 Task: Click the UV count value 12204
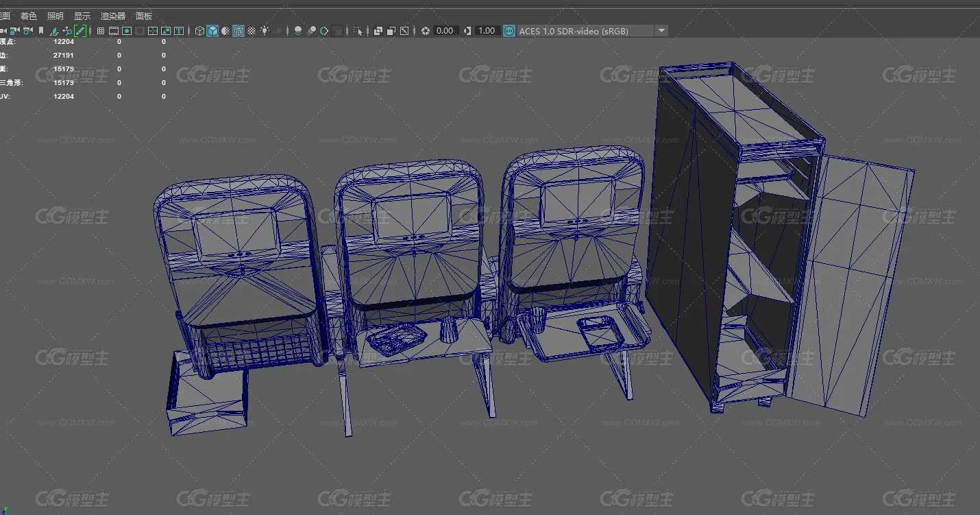pos(64,96)
